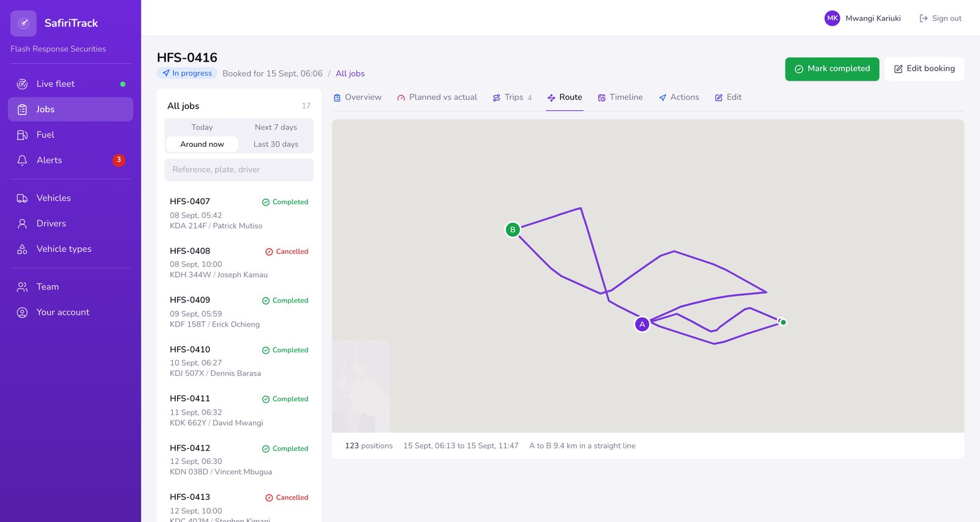This screenshot has width=980, height=522.
Task: Open Vehicles from the sidebar
Action: (70, 198)
